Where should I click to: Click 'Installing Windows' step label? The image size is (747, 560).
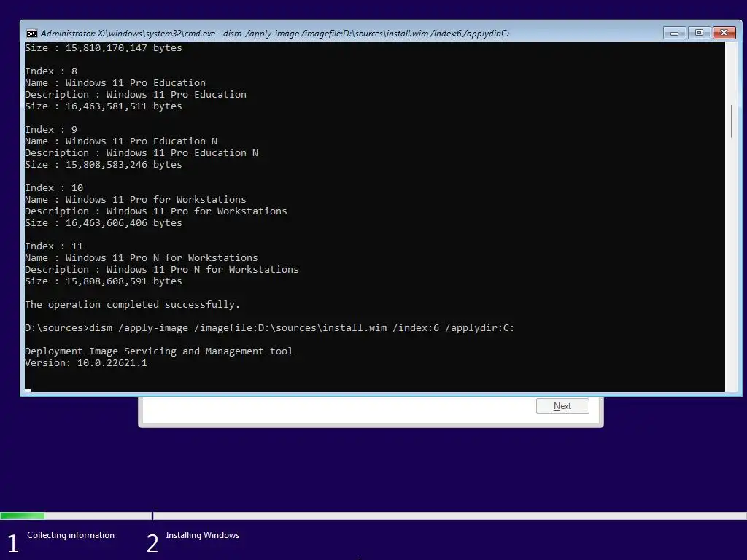tap(203, 535)
